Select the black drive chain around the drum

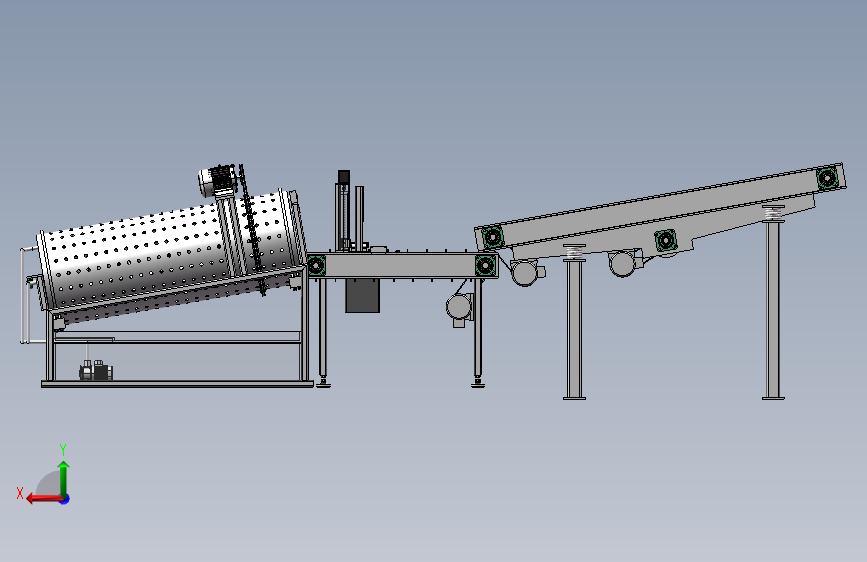251,230
